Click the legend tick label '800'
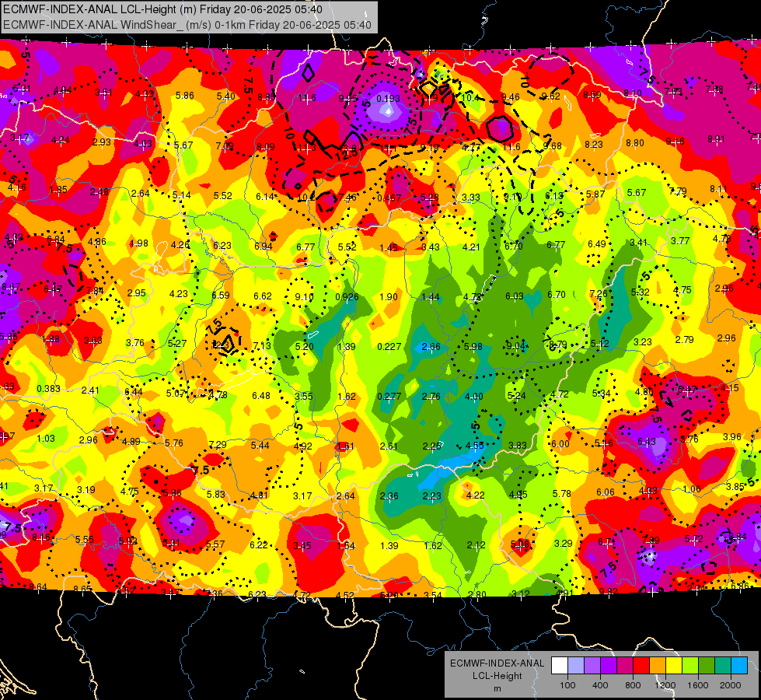This screenshot has height=700, width=761. [633, 685]
